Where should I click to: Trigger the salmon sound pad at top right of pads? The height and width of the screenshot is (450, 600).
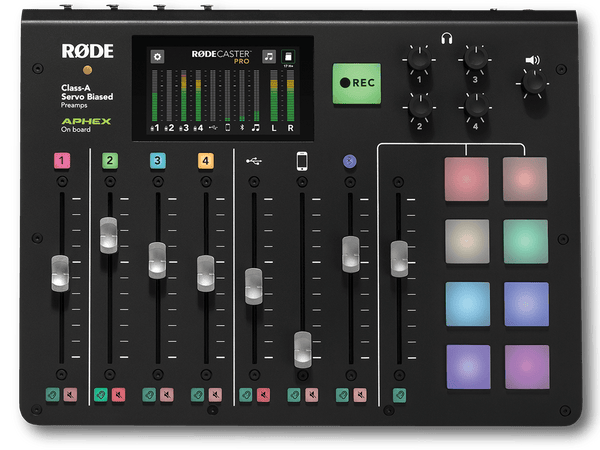point(525,179)
